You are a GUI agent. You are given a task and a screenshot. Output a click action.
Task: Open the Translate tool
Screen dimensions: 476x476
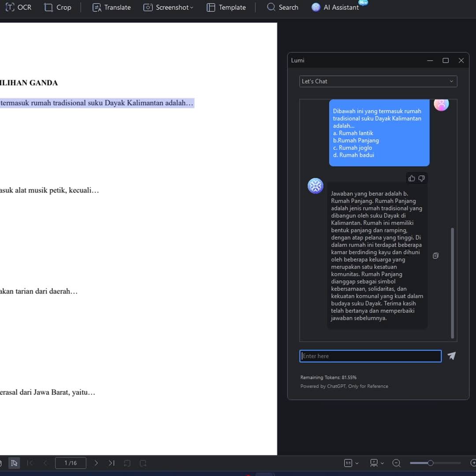coord(112,7)
